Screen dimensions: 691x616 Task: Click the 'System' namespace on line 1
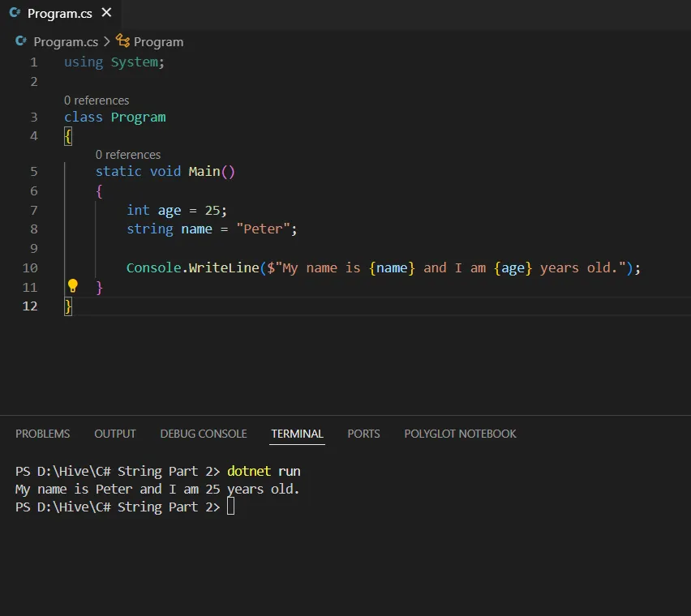[x=135, y=62]
